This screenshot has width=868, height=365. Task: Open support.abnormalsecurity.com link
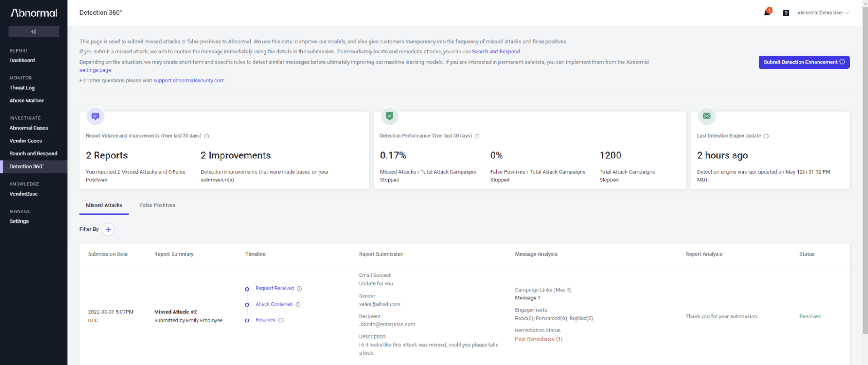click(x=189, y=81)
